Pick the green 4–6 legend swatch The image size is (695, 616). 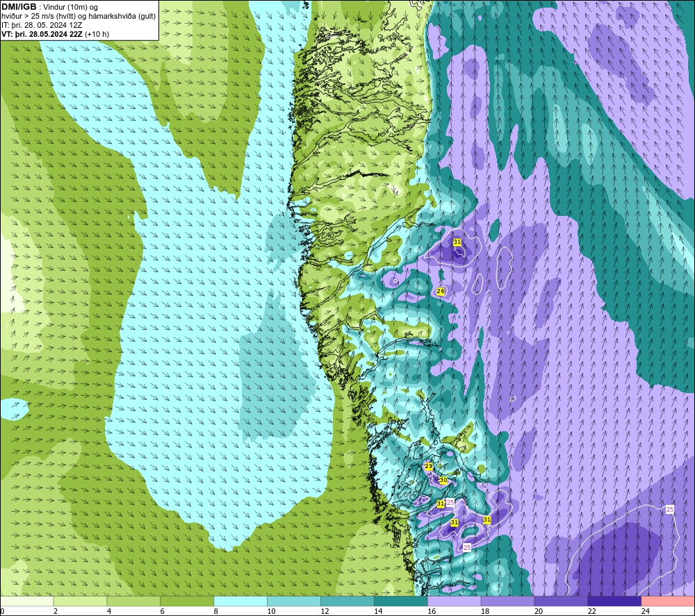133,601
